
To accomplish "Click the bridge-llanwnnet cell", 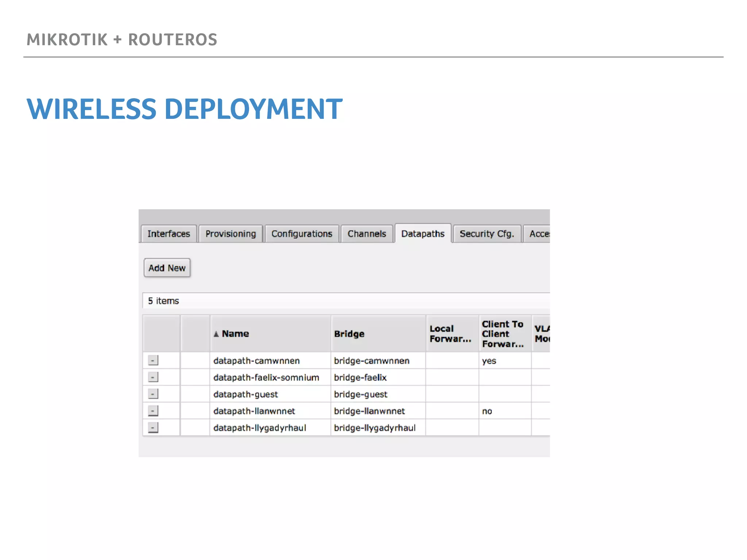I will click(x=378, y=411).
